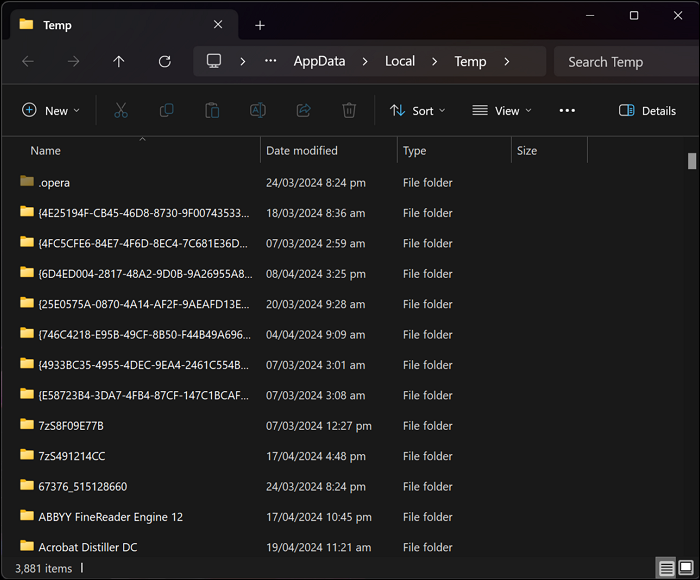Click the Search Temp input field
Viewport: 700px width, 580px height.
pyautogui.click(x=625, y=61)
